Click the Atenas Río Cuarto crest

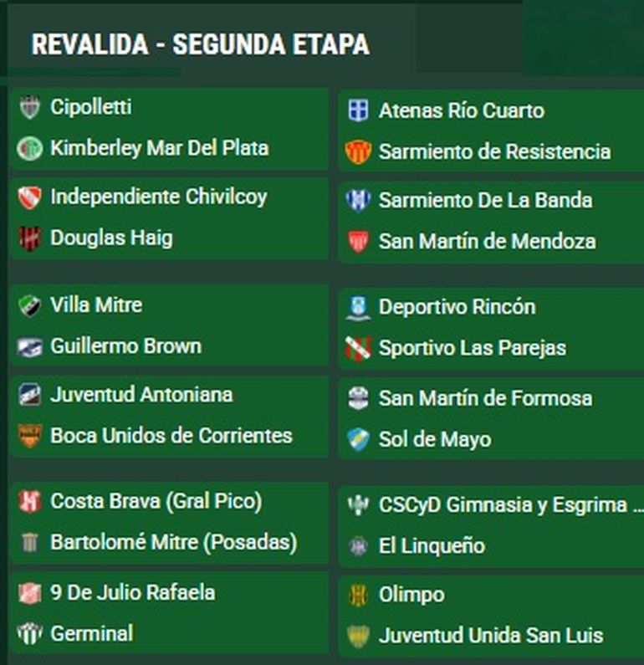[x=358, y=111]
